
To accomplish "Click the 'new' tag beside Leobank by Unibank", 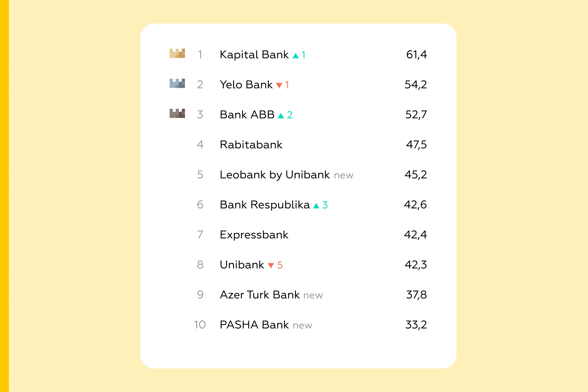I will click(343, 175).
